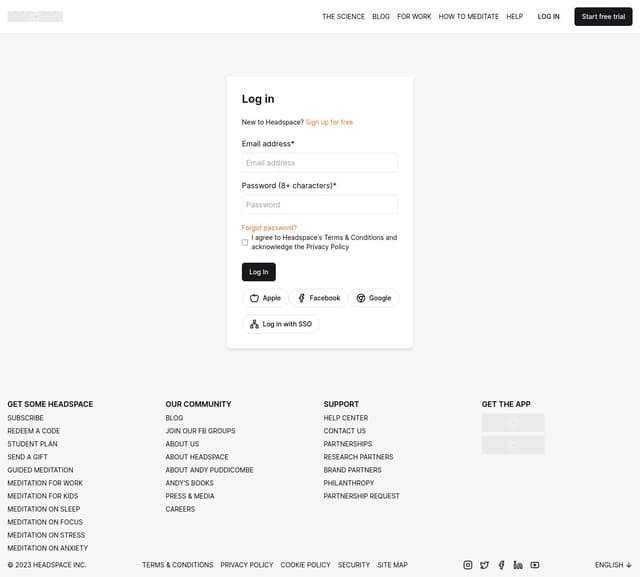Open Join Our FB Groups link

(x=200, y=431)
